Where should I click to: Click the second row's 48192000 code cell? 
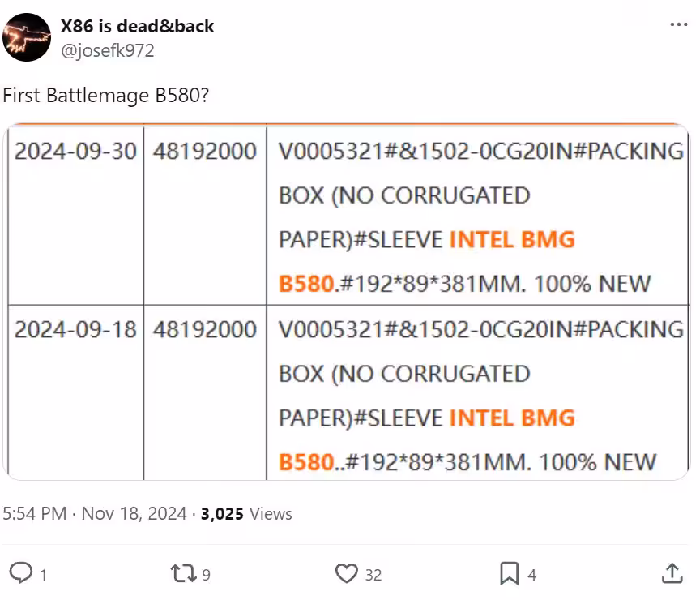point(205,330)
